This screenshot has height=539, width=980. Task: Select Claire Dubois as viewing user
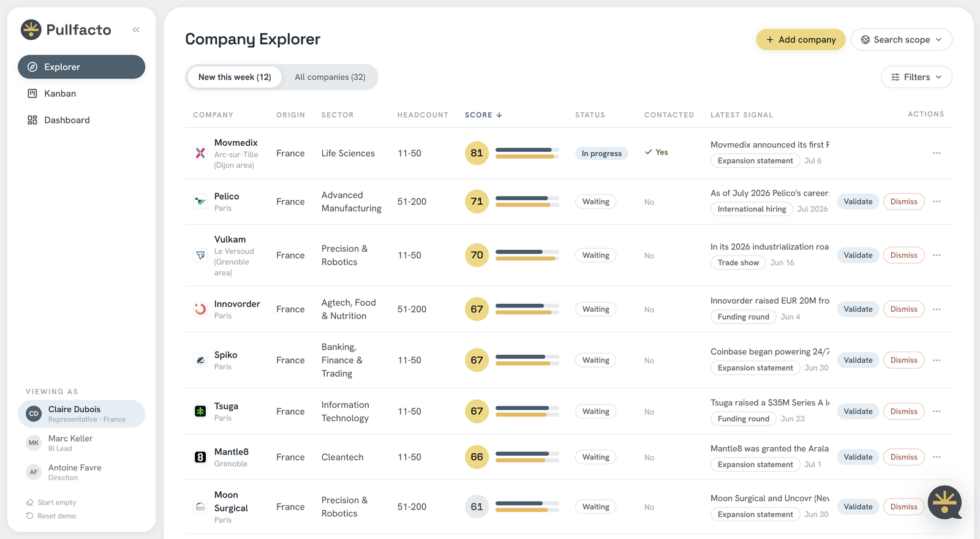point(81,414)
